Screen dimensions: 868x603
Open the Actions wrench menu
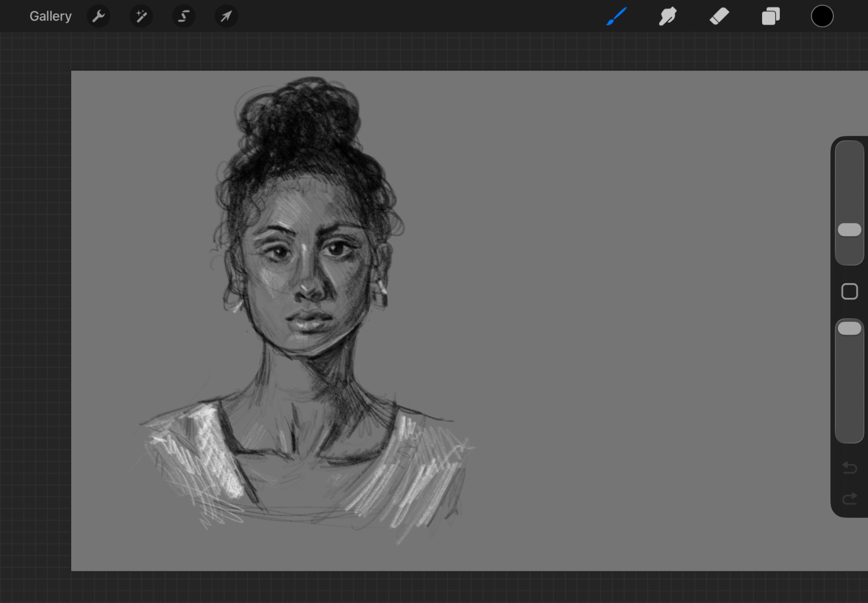pos(99,16)
